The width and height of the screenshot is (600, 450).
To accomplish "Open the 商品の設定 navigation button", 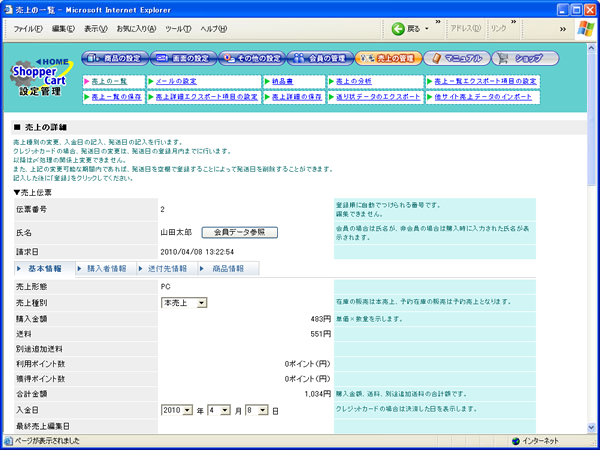I will pyautogui.click(x=115, y=58).
